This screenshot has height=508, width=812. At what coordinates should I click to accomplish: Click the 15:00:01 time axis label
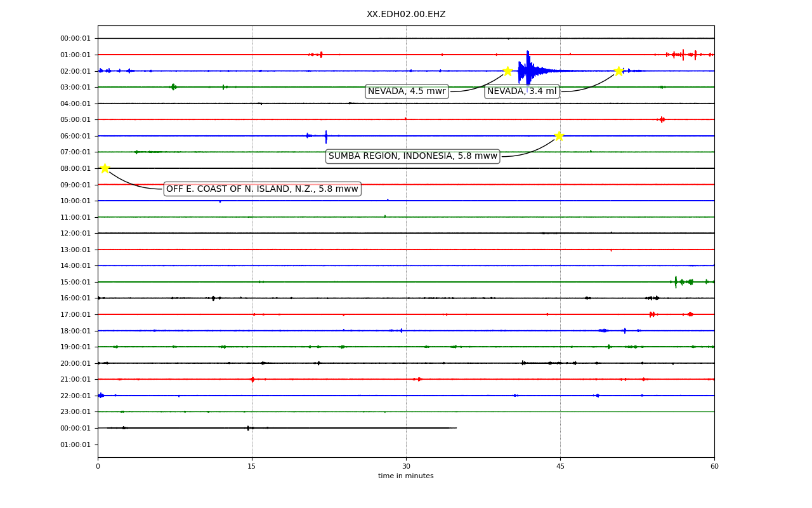(x=75, y=282)
